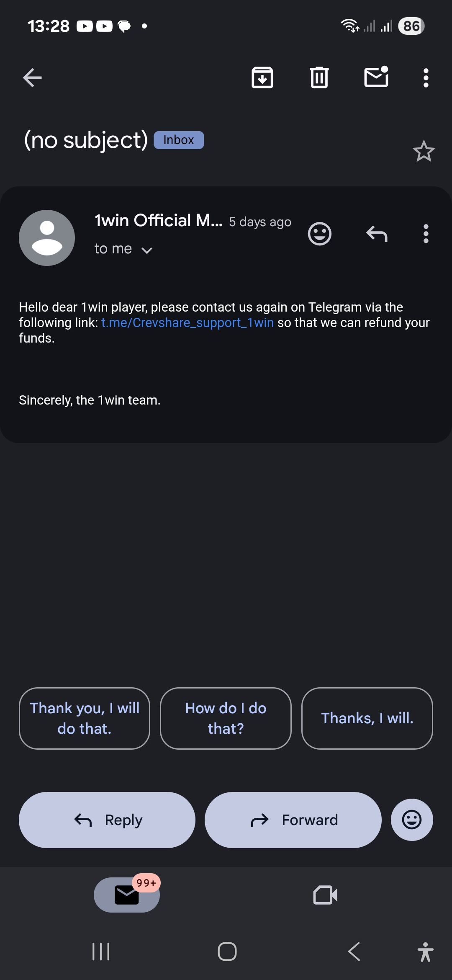This screenshot has height=980, width=452.
Task: Choose "Thanks, I will." smart reply
Action: [367, 718]
